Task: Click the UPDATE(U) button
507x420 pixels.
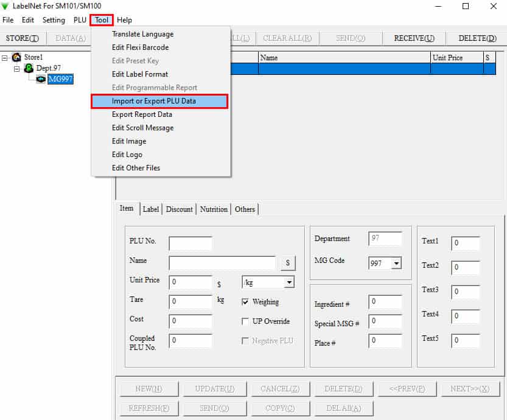Action: pyautogui.click(x=215, y=388)
